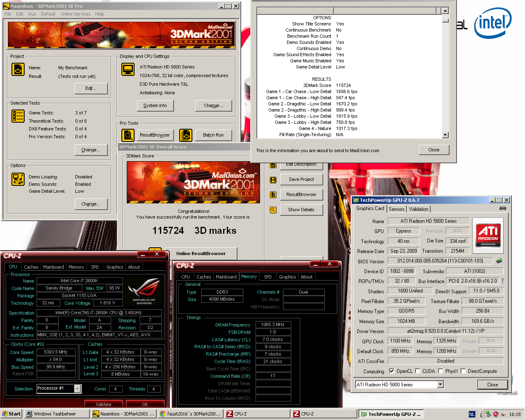
Task: Click the ResultBrowser document icon in the score dialog
Action: click(273, 195)
